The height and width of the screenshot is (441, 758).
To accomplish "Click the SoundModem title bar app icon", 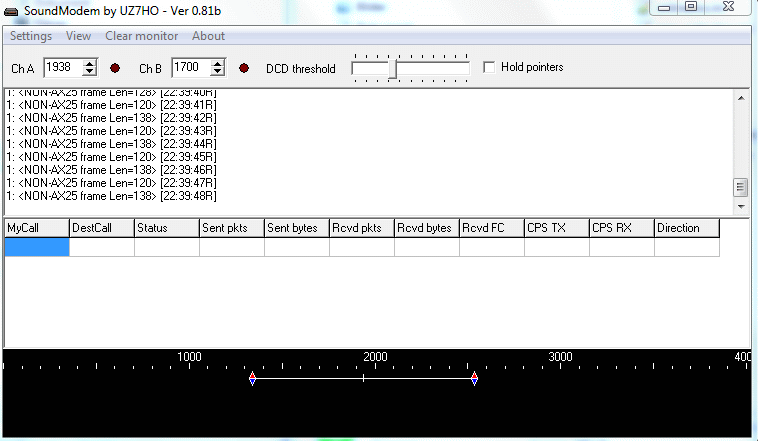I will (x=11, y=11).
